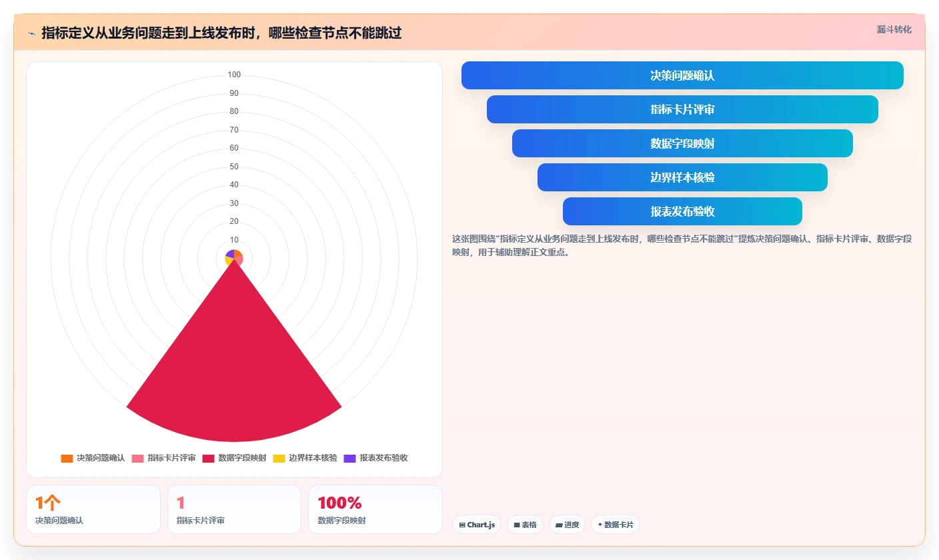Click the 10 axis tick label
Viewport: 939px width, 560px height.
point(234,240)
